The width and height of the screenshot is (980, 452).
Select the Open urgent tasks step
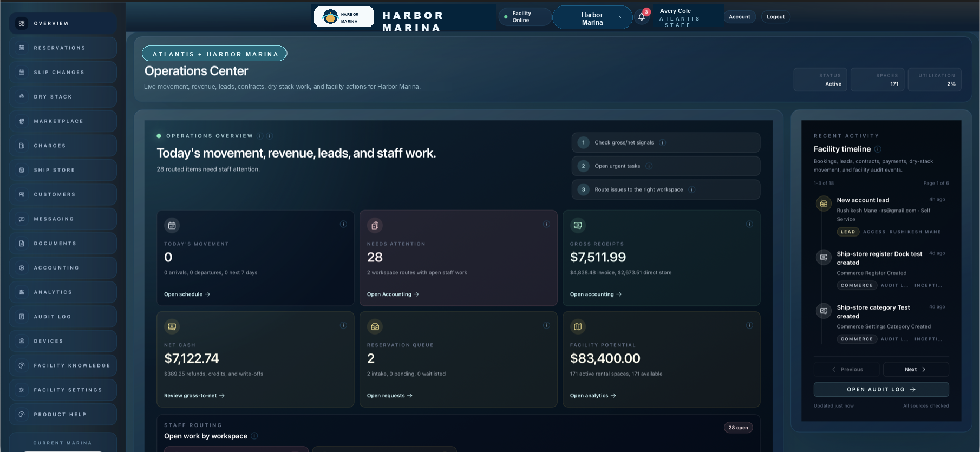click(x=666, y=166)
